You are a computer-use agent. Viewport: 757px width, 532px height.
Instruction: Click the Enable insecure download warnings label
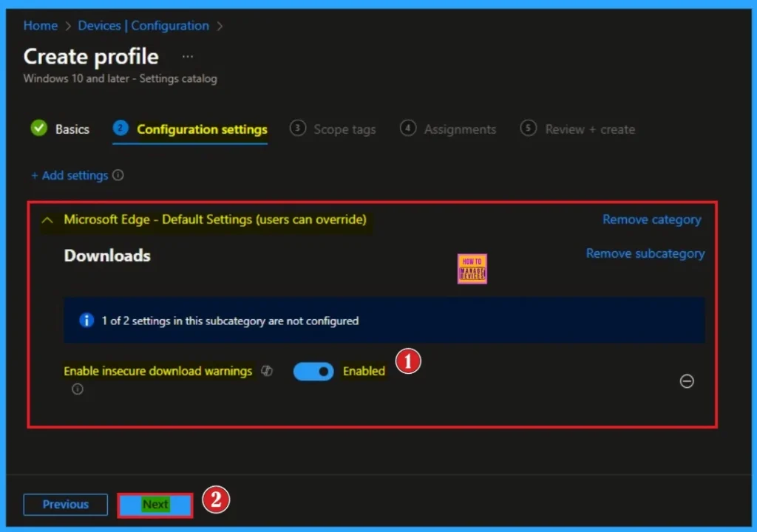click(x=158, y=371)
